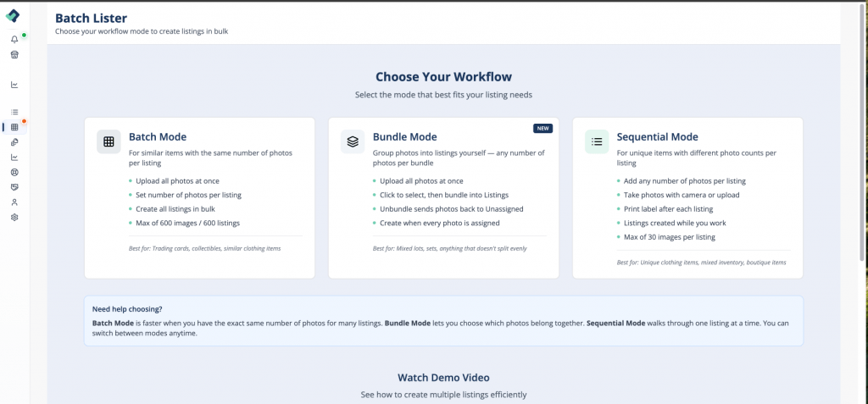Click the Watch Demo Video heading
Screen dimensions: 868x404
[443, 378]
